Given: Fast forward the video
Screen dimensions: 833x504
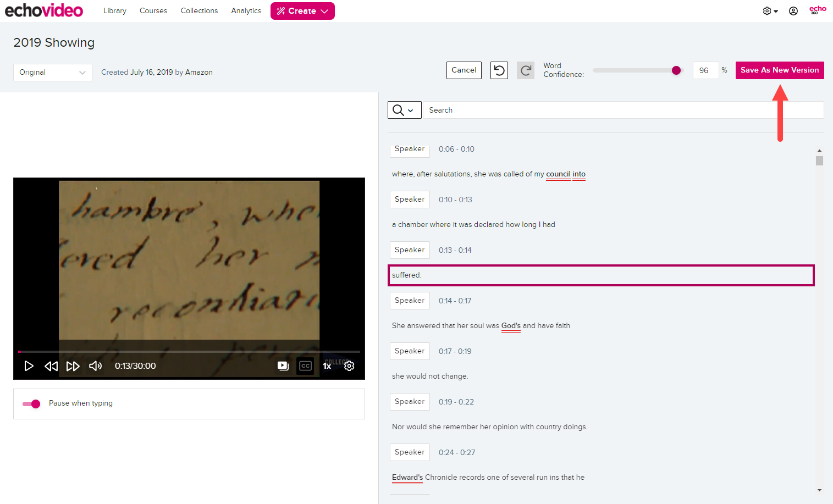Looking at the screenshot, I should click(x=73, y=365).
